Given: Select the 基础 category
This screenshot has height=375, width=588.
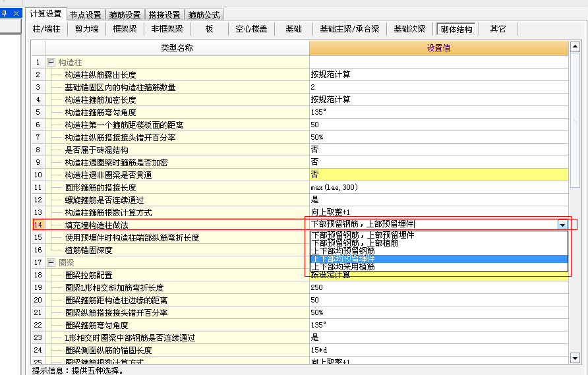Looking at the screenshot, I should (293, 29).
